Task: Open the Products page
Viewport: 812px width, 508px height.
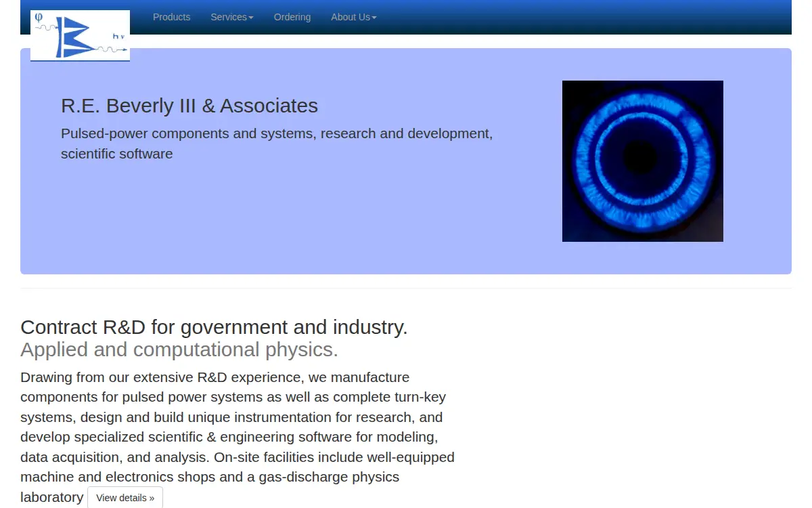Action: click(171, 17)
